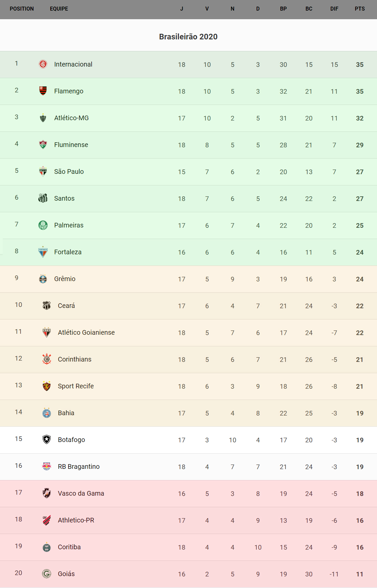Click Grêmio's points value 24

pyautogui.click(x=360, y=279)
